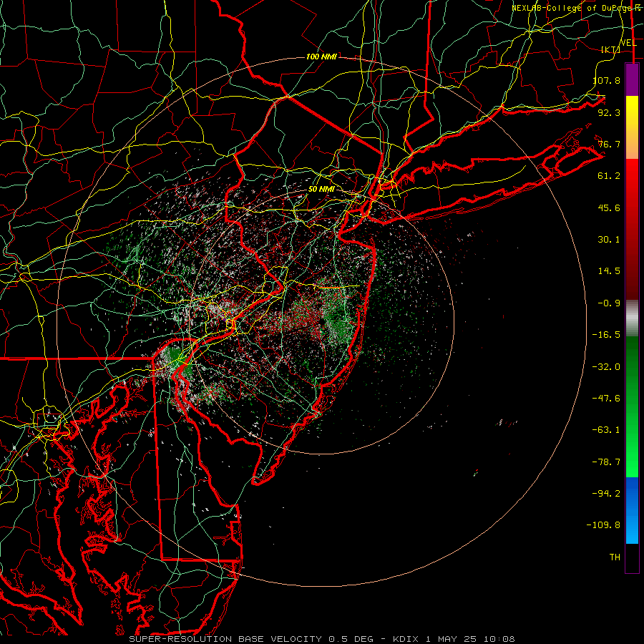
Task: Select the 76.7 legend value
Action: tap(609, 144)
